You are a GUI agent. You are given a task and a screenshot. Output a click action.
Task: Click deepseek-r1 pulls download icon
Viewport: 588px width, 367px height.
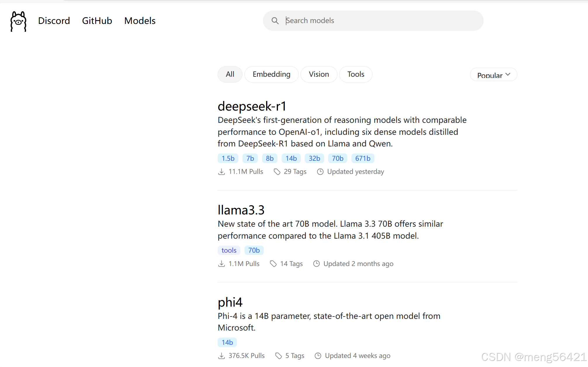(221, 172)
